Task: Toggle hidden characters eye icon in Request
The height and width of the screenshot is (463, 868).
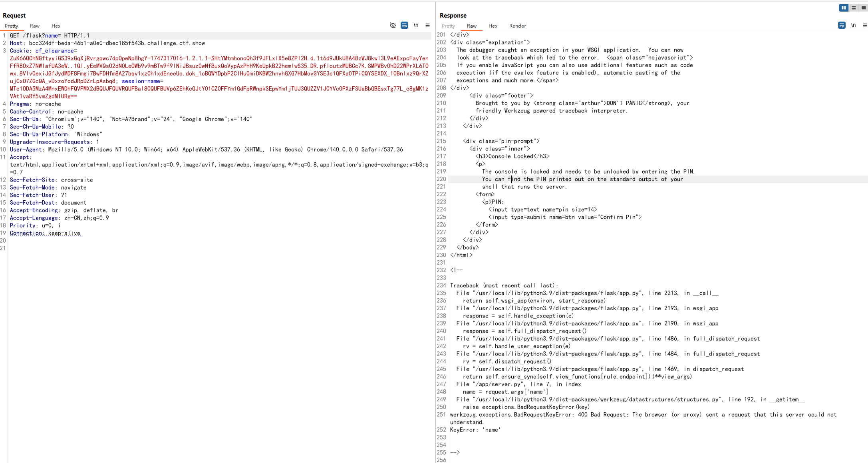Action: (x=393, y=25)
